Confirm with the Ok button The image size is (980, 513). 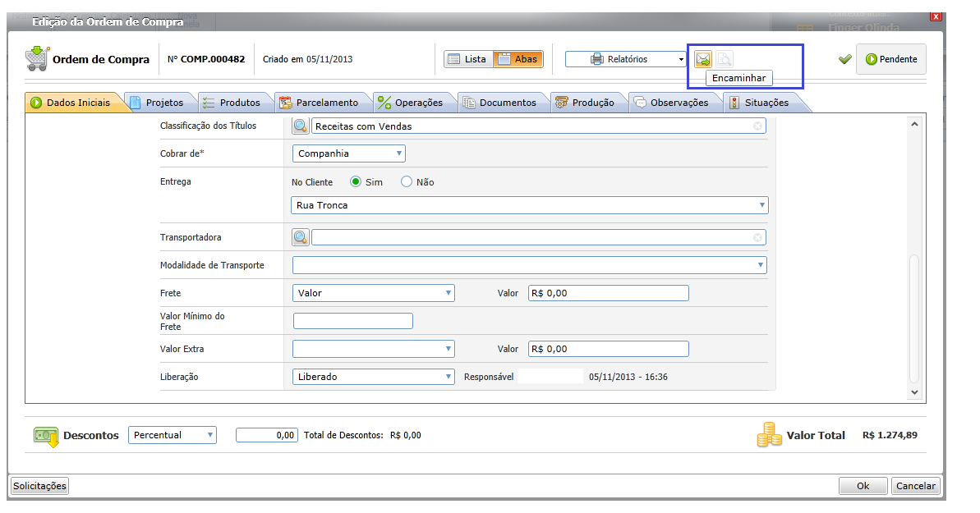click(x=863, y=486)
